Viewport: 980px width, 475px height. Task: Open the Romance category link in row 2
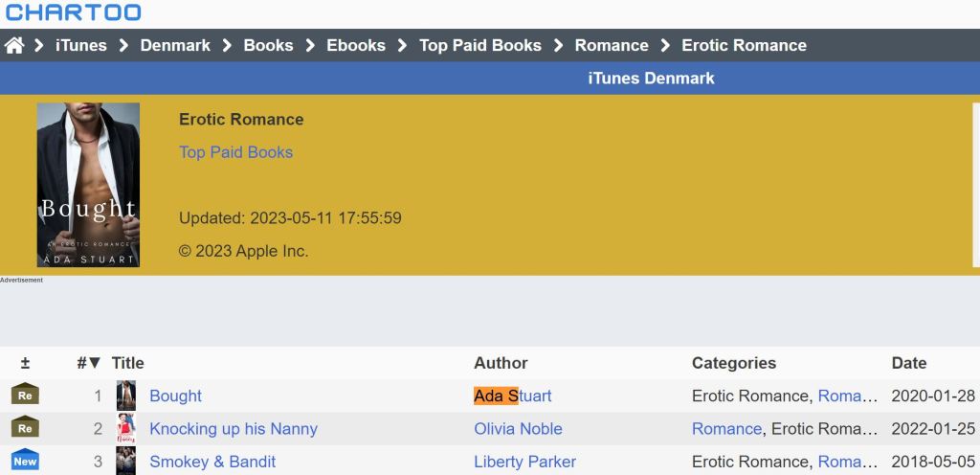click(726, 428)
